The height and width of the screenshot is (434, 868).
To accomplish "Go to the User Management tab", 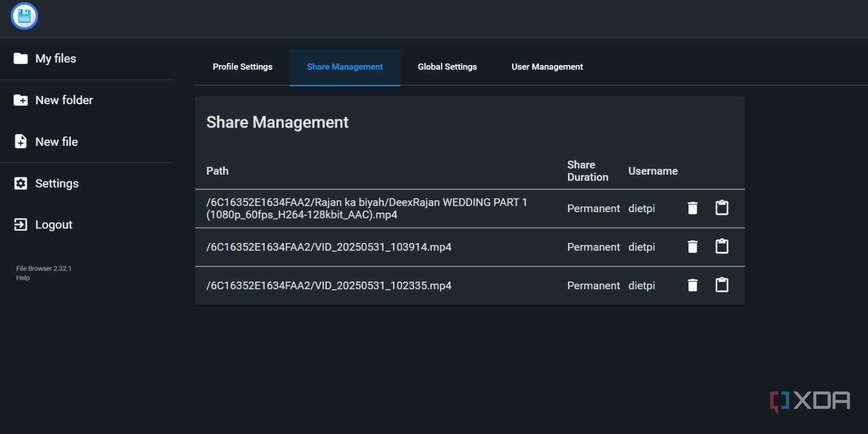I will coord(547,67).
